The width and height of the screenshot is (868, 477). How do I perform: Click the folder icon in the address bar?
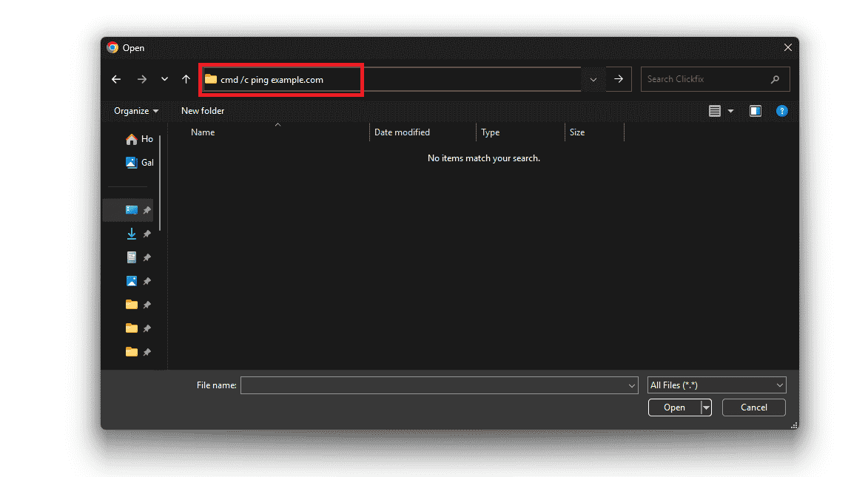click(211, 79)
